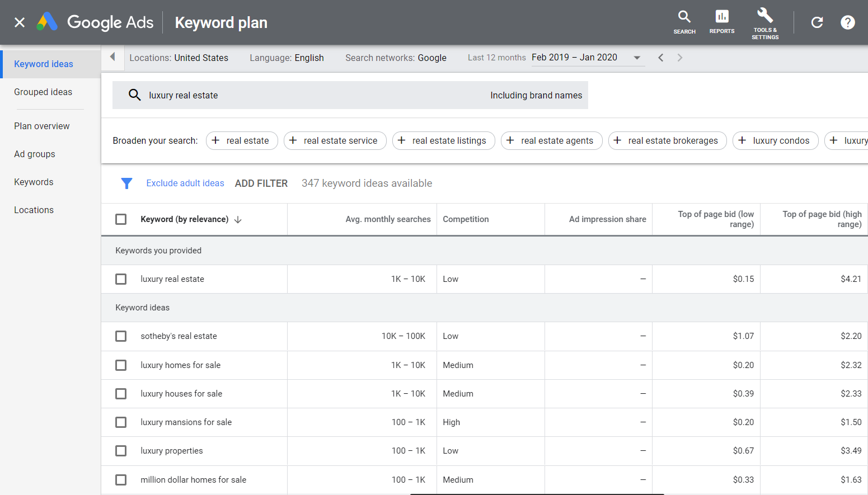Click the sotheby's real estate keyword

179,336
